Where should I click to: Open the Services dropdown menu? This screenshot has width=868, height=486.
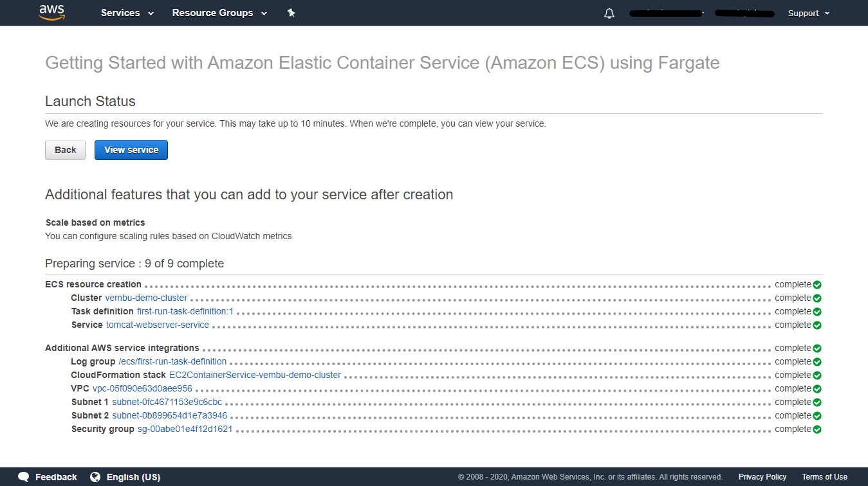click(x=127, y=13)
